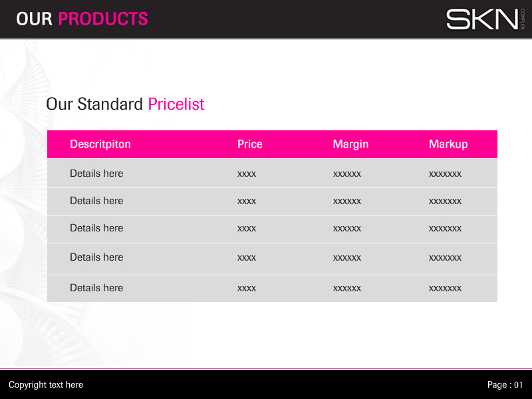Select the Margin column header
This screenshot has height=399, width=532.
(350, 144)
